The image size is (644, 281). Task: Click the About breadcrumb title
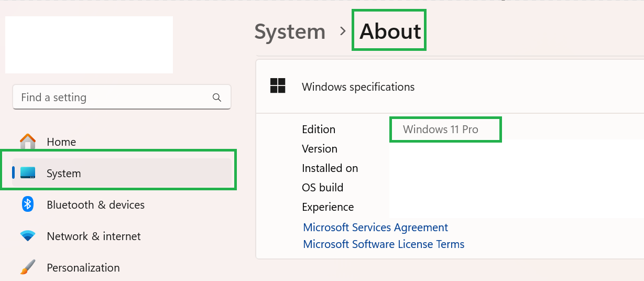[390, 31]
